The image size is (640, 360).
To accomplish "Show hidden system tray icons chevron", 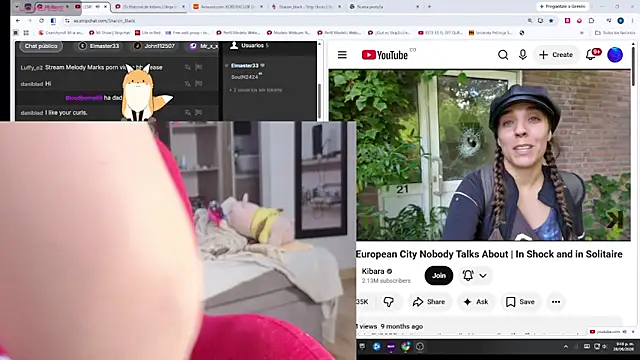I will tap(566, 347).
